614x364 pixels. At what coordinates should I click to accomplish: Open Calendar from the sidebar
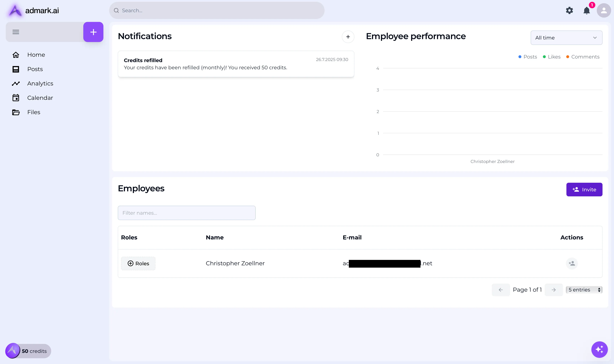40,98
